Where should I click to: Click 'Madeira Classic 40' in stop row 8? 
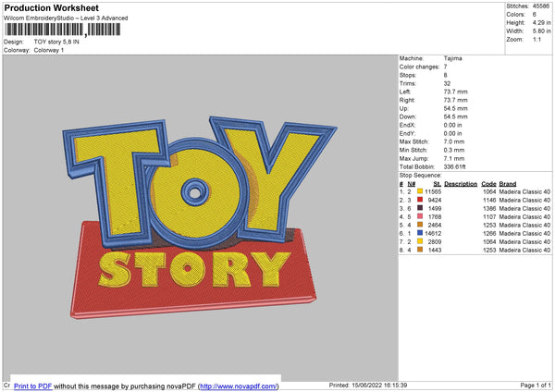[524, 251]
